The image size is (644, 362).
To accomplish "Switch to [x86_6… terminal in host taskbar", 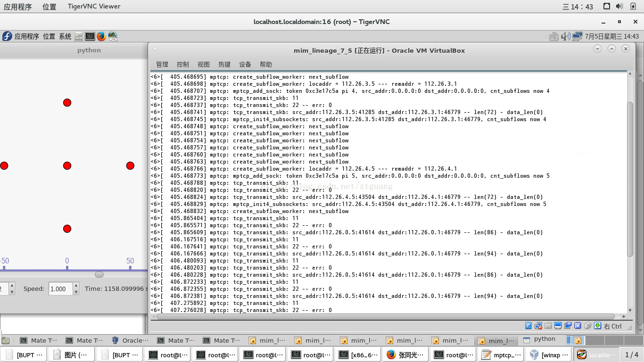I will [359, 354].
